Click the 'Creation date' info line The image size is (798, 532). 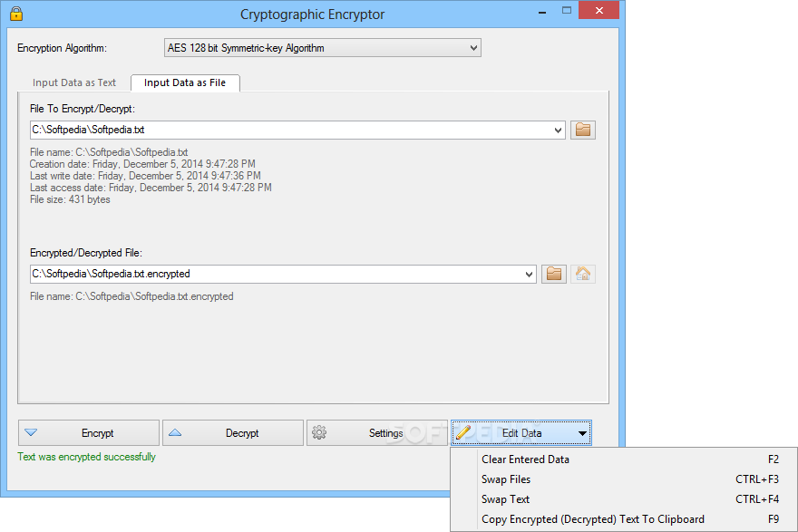(142, 164)
